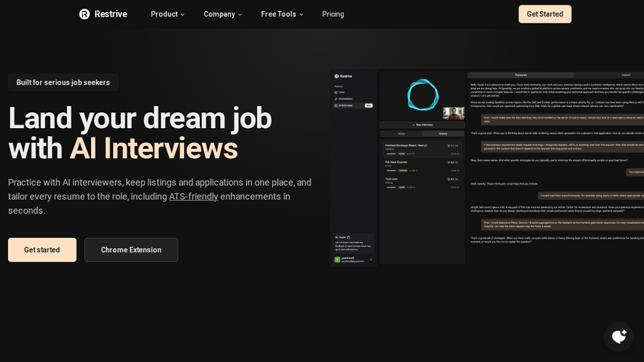Follow the ATS-friendly link
This screenshot has width=644, height=362.
click(193, 196)
